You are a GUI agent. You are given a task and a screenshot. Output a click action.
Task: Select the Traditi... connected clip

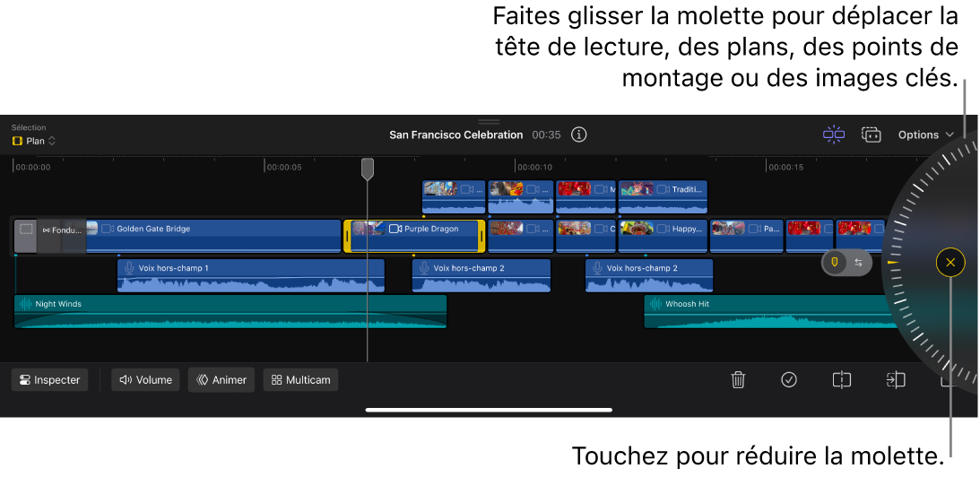[x=663, y=197]
